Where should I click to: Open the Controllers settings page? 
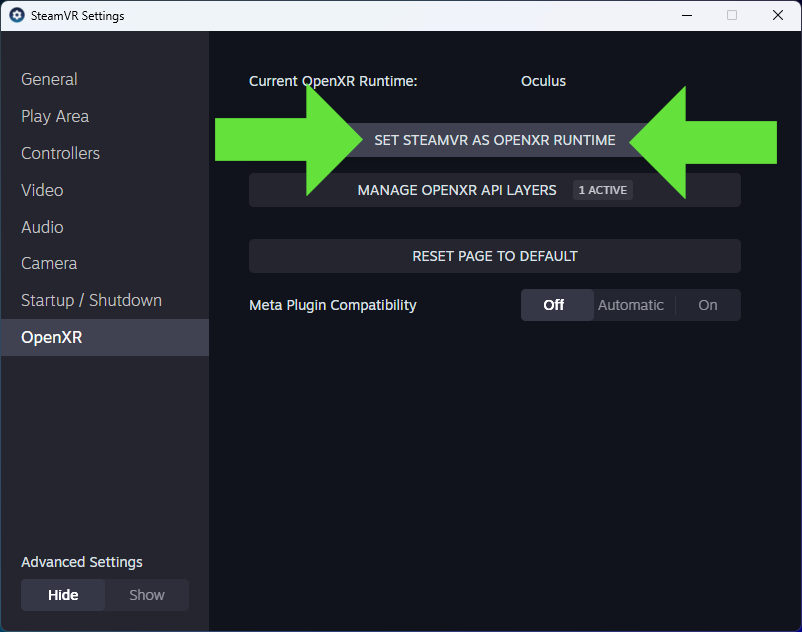tap(60, 153)
